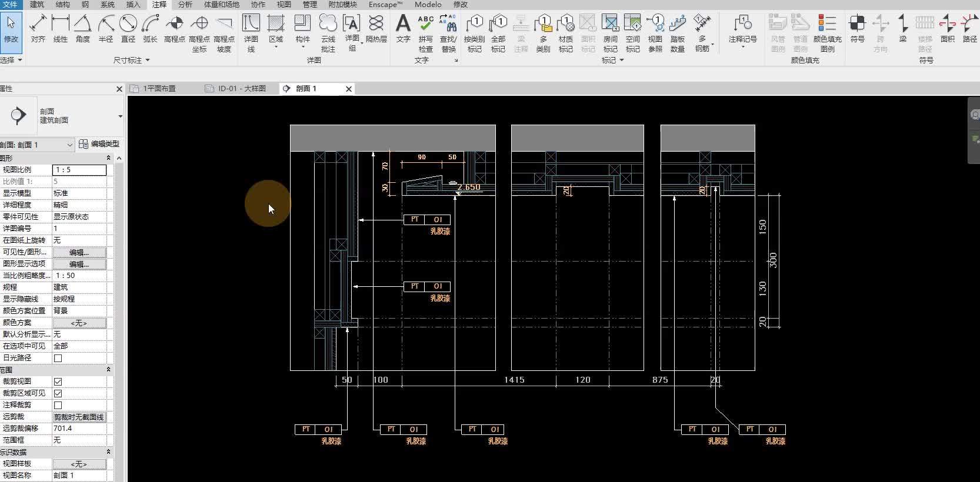The height and width of the screenshot is (482, 980).
Task: Choose the 线性 linear dimension tool
Action: (x=61, y=29)
